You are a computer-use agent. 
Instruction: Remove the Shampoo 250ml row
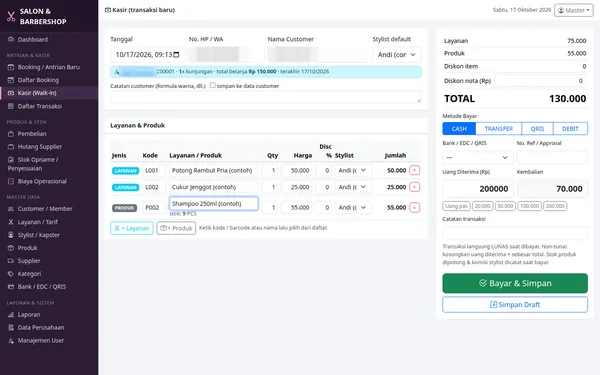click(x=414, y=207)
